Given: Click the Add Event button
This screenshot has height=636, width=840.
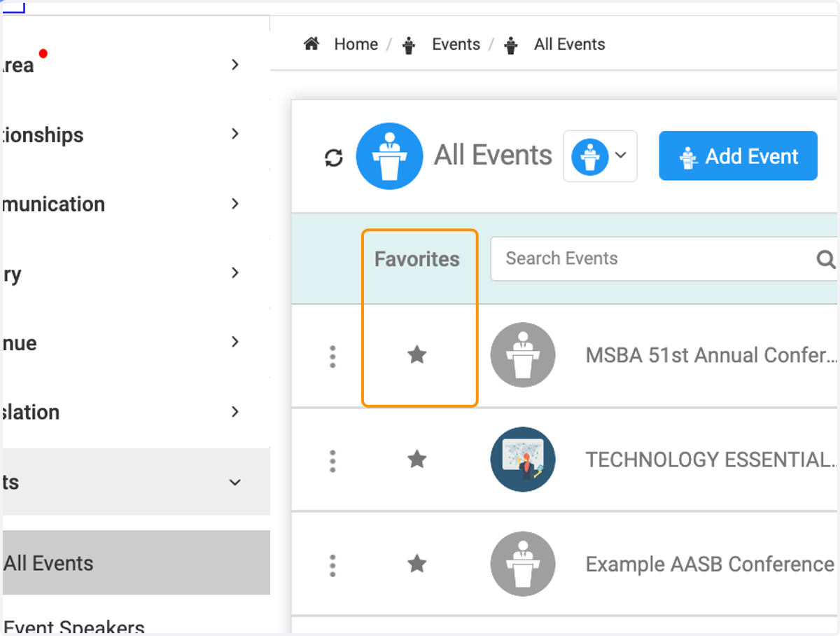Looking at the screenshot, I should tap(738, 155).
